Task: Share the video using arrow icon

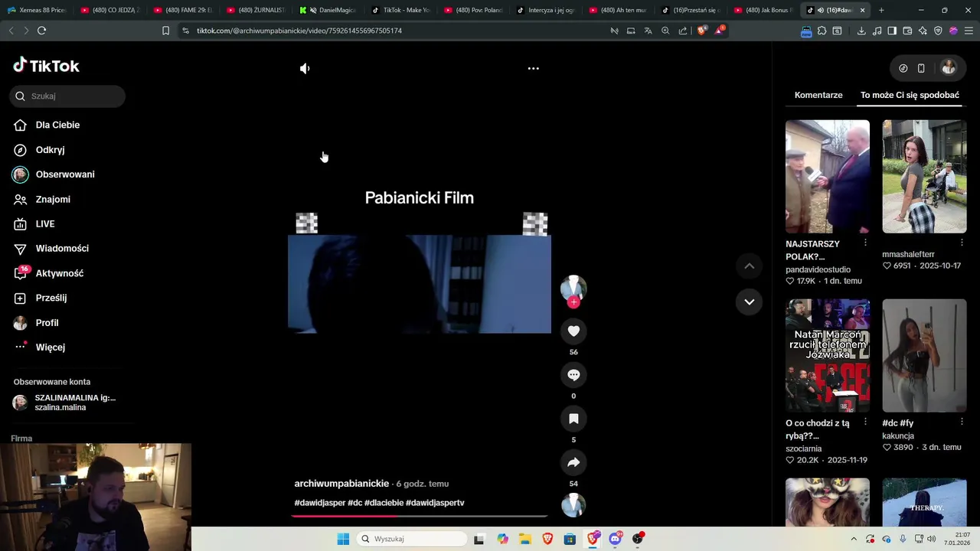Action: tap(573, 462)
